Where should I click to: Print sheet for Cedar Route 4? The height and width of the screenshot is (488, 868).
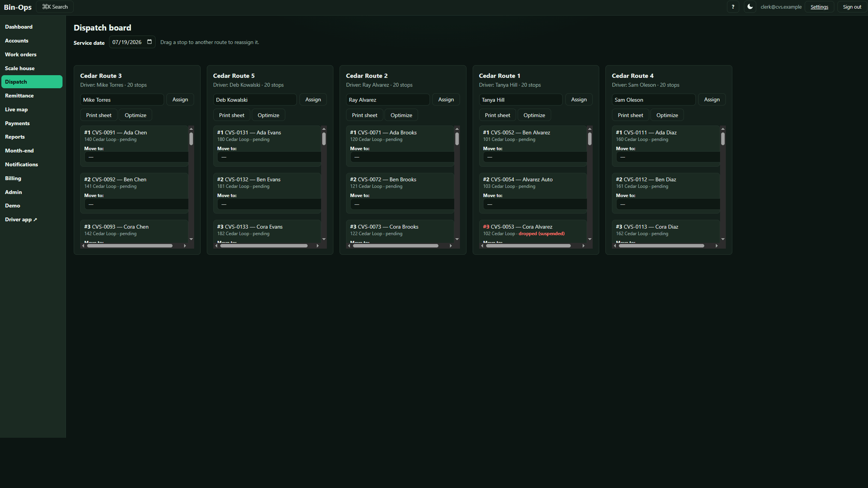click(x=630, y=115)
